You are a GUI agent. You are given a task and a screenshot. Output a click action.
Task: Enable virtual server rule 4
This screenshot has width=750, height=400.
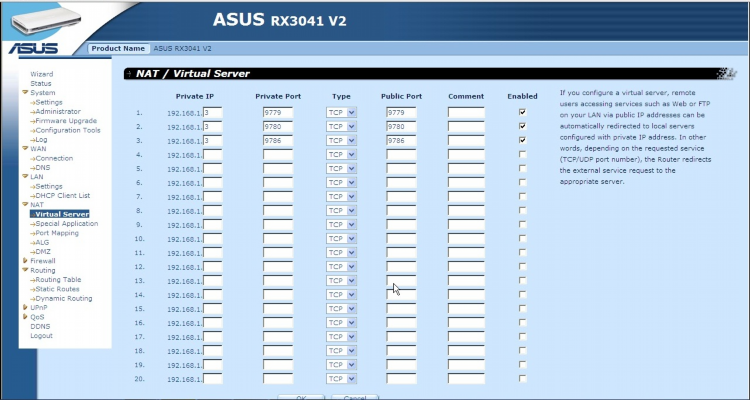pyautogui.click(x=522, y=154)
